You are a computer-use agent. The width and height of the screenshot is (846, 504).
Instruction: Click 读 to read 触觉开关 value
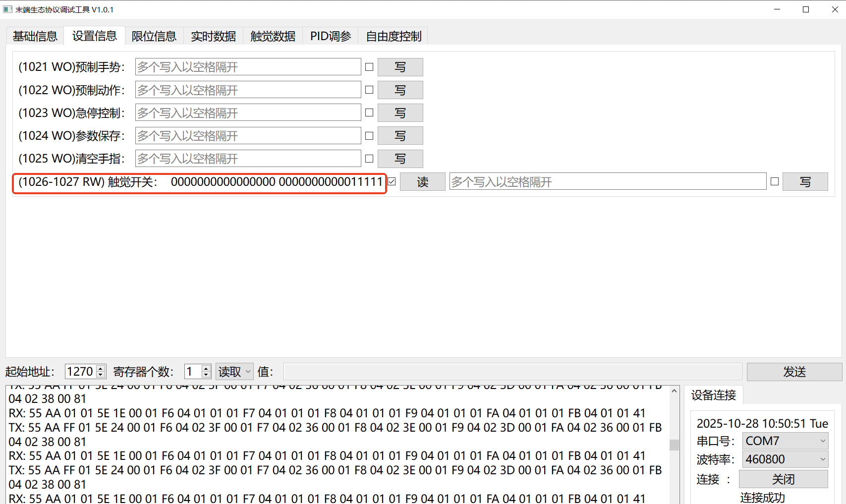[x=422, y=181]
